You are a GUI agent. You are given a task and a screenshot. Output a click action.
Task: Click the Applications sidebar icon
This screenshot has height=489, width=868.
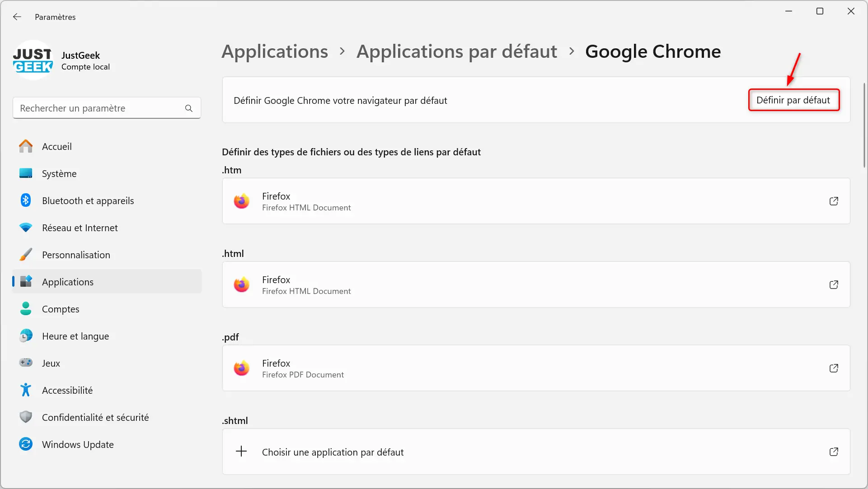point(26,281)
